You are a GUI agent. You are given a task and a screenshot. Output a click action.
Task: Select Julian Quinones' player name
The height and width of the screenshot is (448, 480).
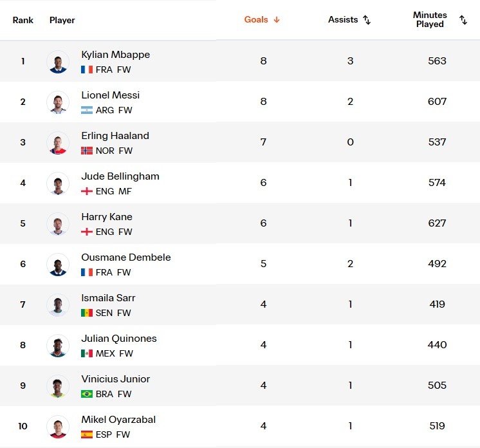click(x=119, y=339)
